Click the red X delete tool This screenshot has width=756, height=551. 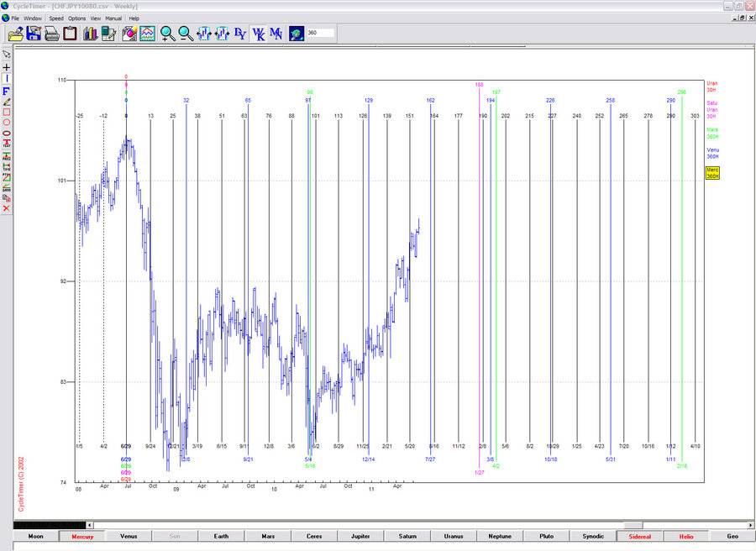click(x=7, y=207)
